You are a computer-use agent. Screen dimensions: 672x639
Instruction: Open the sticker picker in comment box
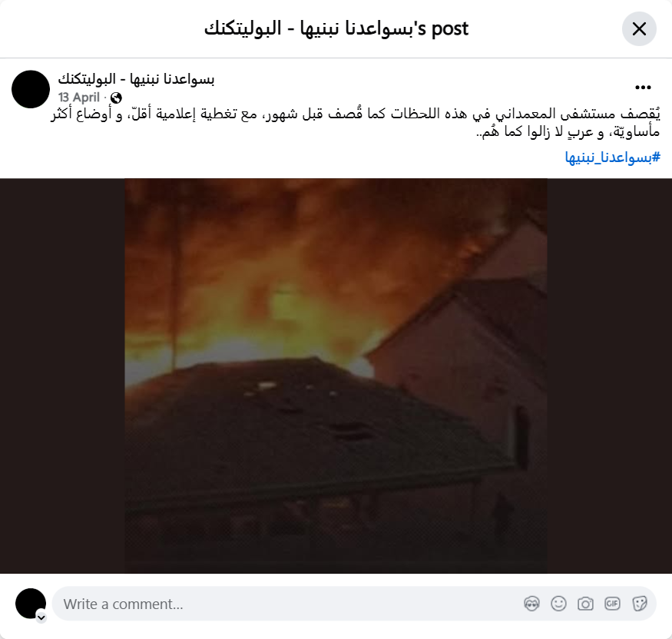(x=640, y=604)
